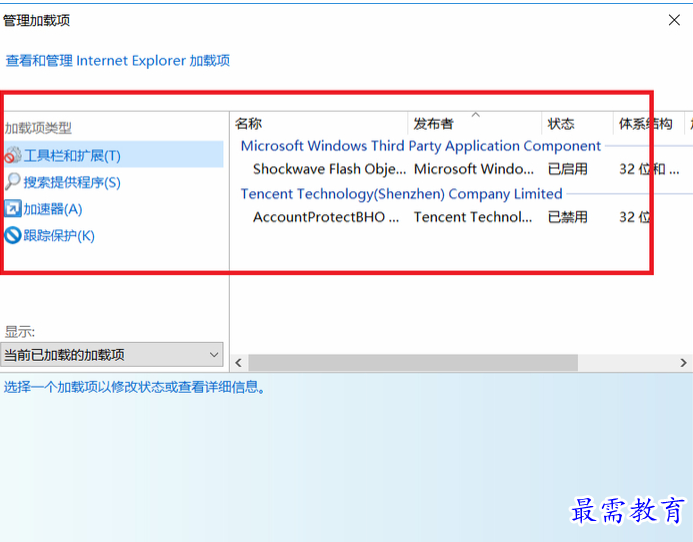This screenshot has width=693, height=542.
Task: Select 搜索提供程序(S) add-on type
Action: click(x=72, y=182)
